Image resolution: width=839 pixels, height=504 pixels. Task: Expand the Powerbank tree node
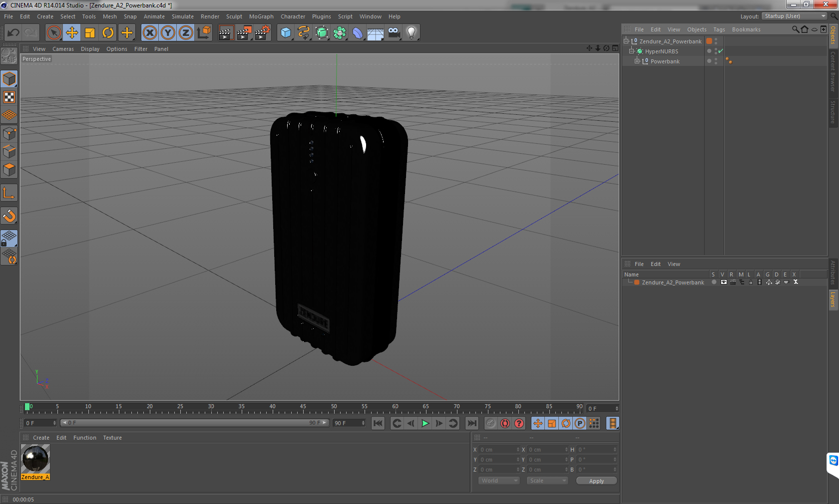point(637,61)
